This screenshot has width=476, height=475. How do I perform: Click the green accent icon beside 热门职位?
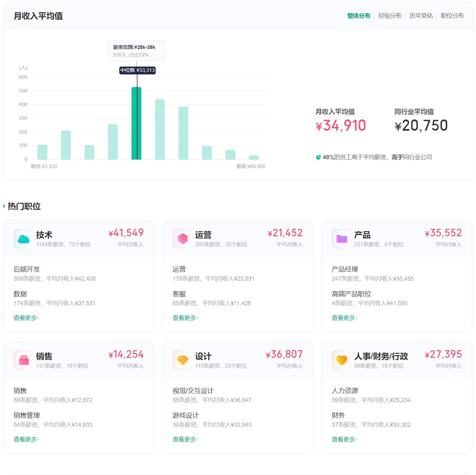(x=4, y=206)
